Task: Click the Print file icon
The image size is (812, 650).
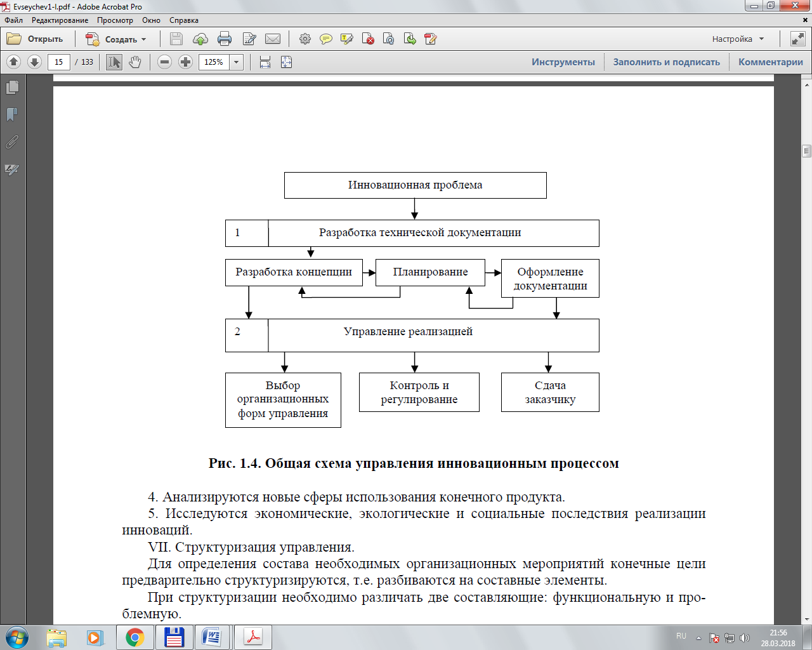Action: tap(225, 39)
